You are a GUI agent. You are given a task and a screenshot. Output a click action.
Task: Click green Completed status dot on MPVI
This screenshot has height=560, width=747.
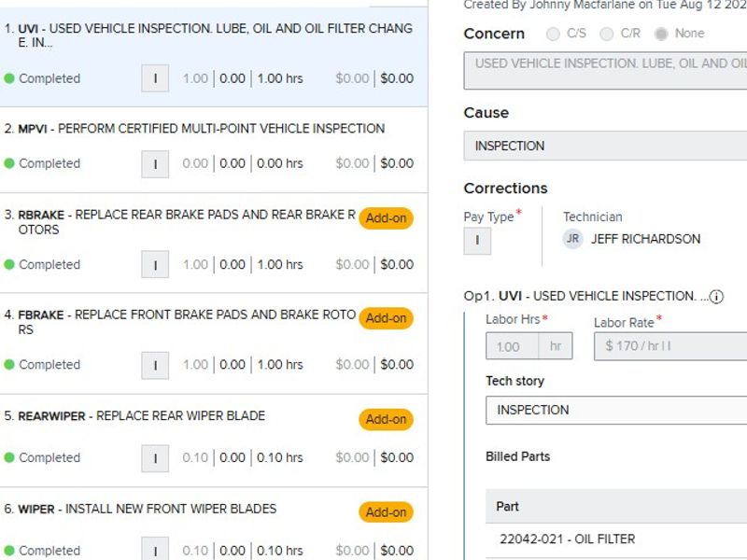9,163
